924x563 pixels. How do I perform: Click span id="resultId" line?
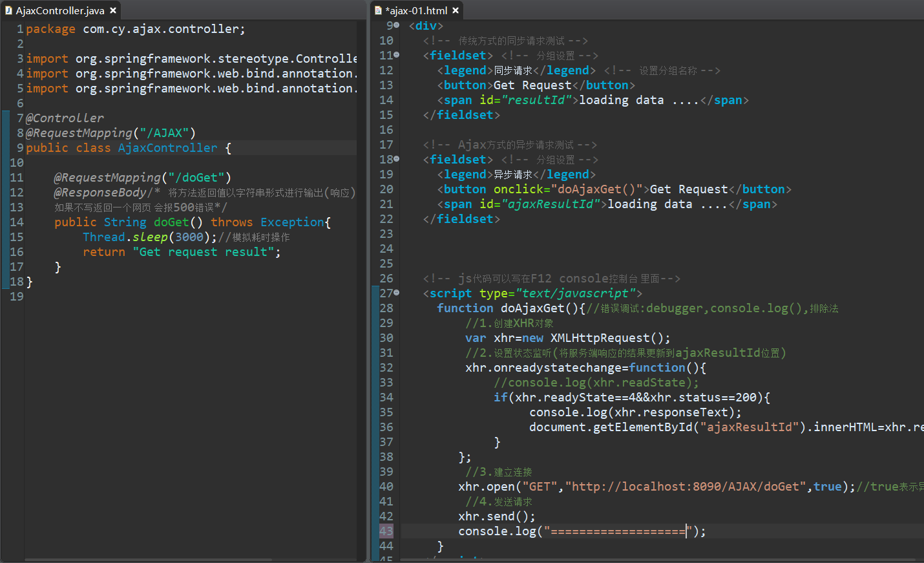click(x=593, y=100)
